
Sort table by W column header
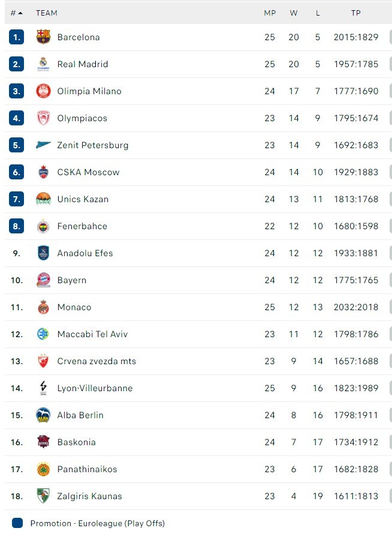pos(294,13)
